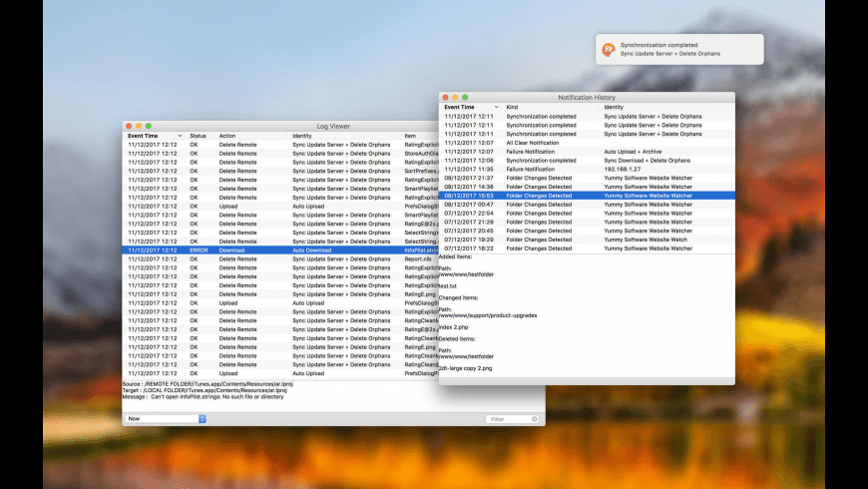Viewport: 868px width, 489px height.
Task: Select the 'SortPrefixes' item row in Log Viewer
Action: coord(280,171)
